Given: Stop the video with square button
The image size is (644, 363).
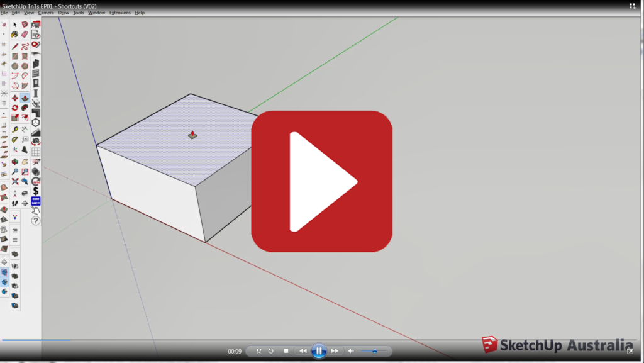Looking at the screenshot, I should 286,351.
